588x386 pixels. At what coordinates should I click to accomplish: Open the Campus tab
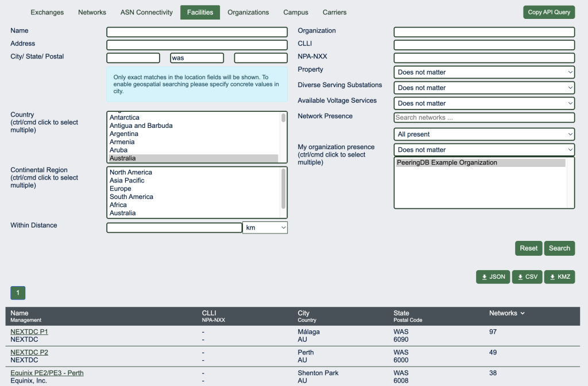click(296, 13)
